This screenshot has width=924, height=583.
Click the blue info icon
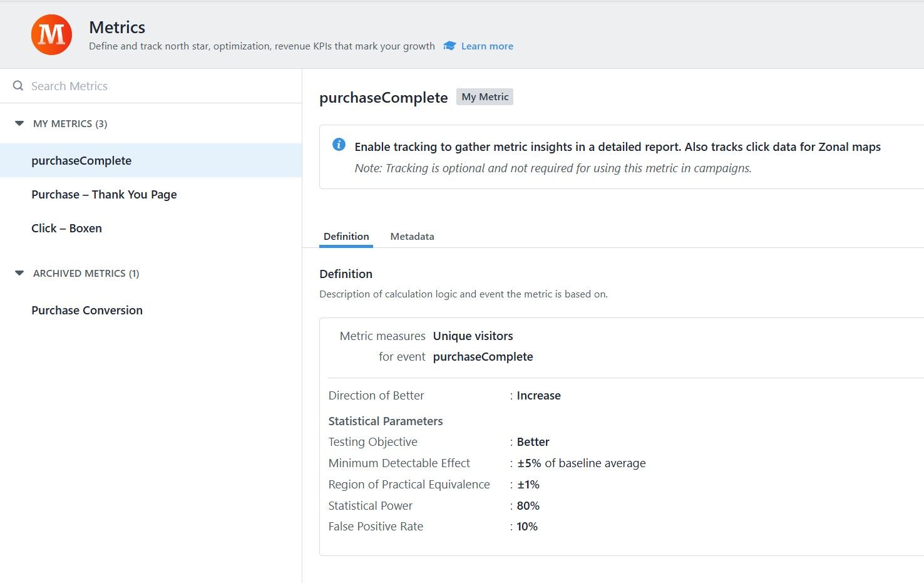pyautogui.click(x=339, y=145)
